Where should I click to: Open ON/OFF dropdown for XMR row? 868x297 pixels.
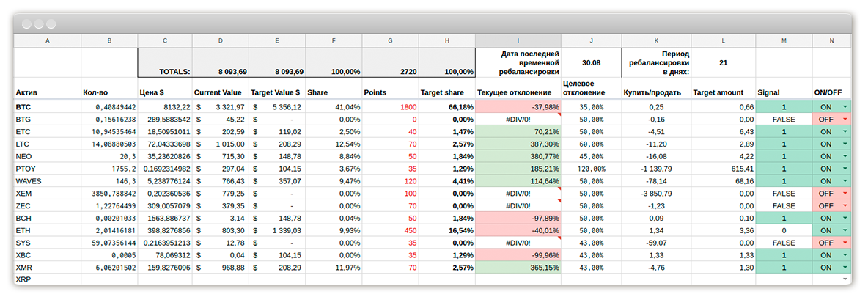point(845,267)
